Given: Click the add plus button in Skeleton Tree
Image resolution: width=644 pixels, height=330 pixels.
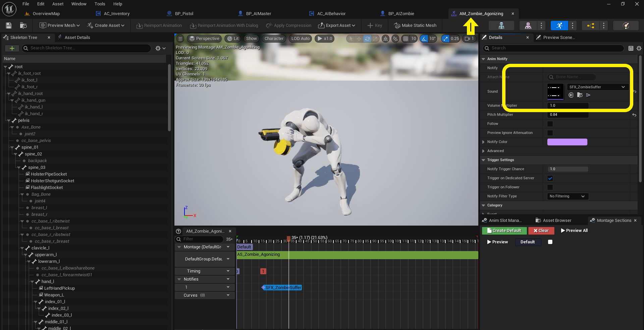Looking at the screenshot, I should 12,48.
